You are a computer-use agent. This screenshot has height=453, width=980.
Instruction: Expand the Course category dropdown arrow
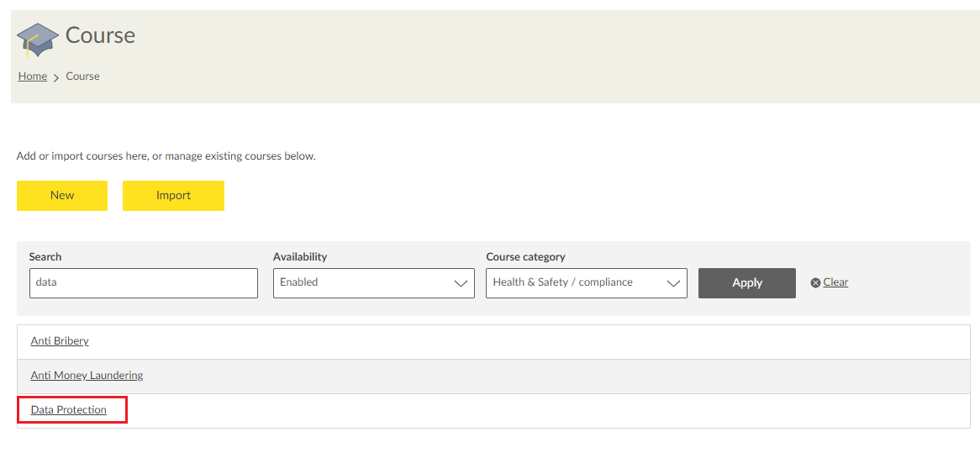[x=673, y=283]
